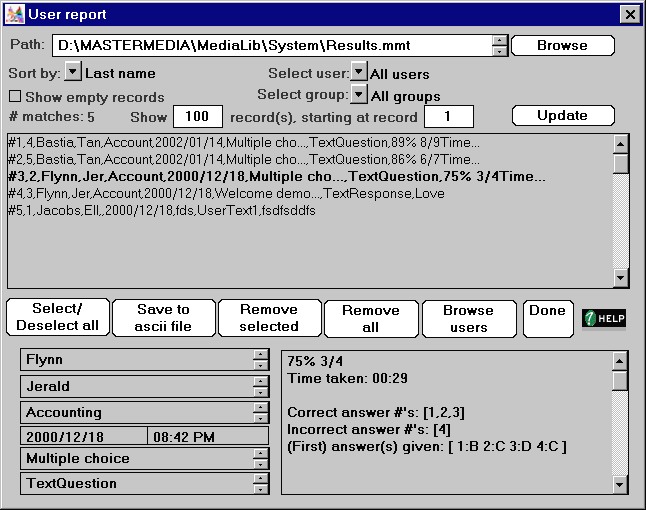Click the Accounting group field
This screenshot has width=646, height=510.
pos(138,412)
